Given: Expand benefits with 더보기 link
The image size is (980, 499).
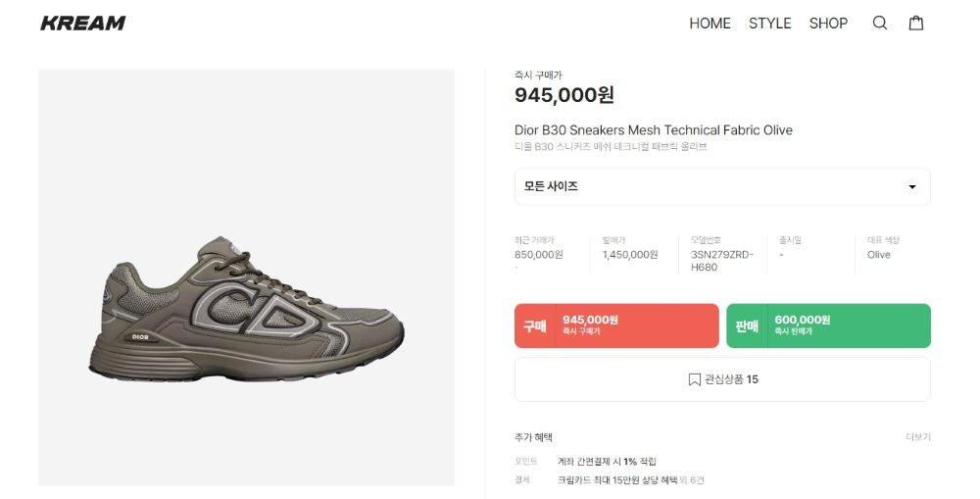Looking at the screenshot, I should click(917, 437).
